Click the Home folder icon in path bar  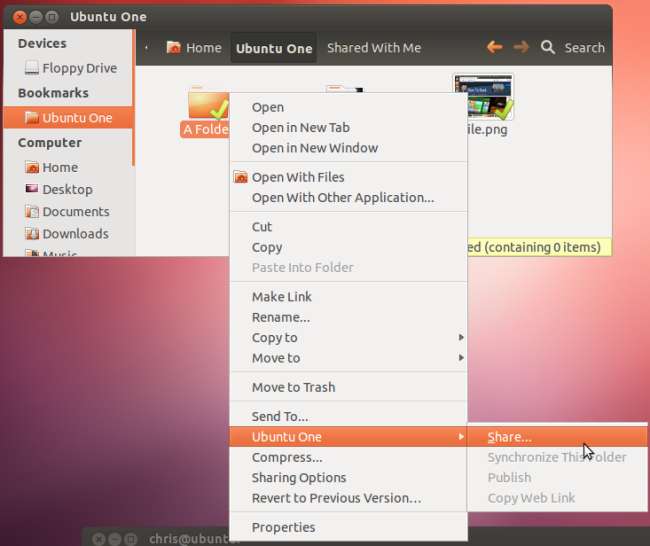tap(173, 47)
